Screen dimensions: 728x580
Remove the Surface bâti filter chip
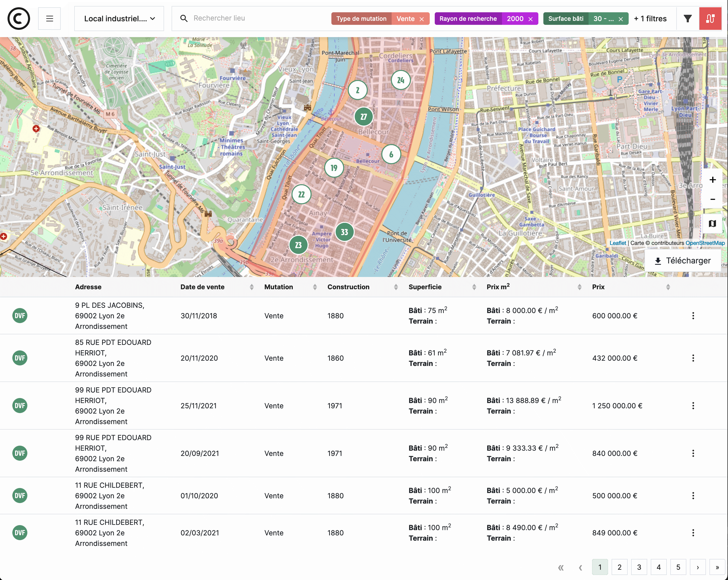621,19
